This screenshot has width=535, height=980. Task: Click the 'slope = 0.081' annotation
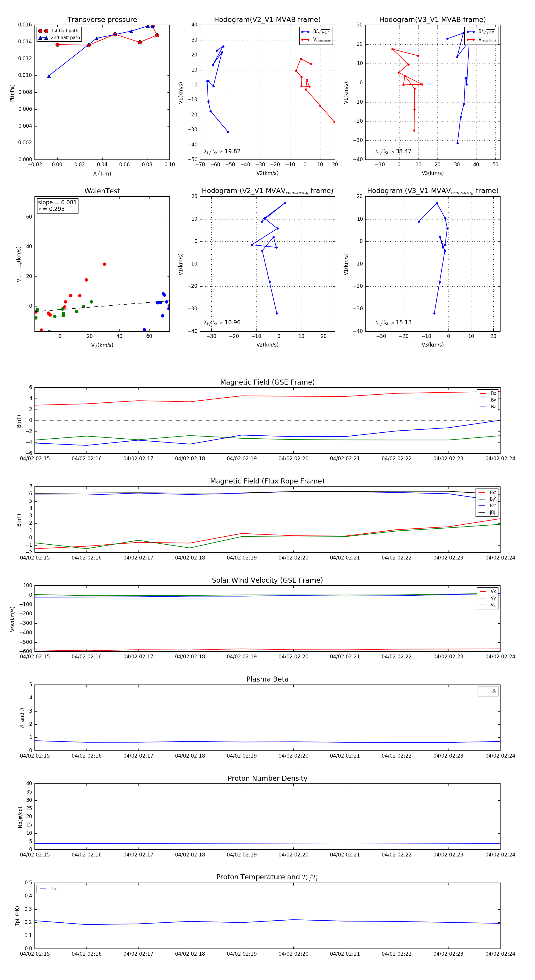[x=57, y=203]
